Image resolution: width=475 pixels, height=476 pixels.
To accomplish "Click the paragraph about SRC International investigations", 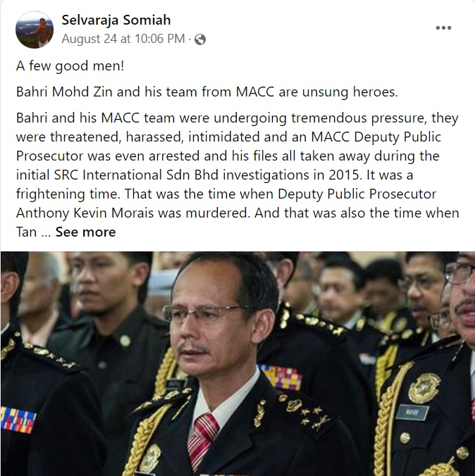I will point(237,175).
